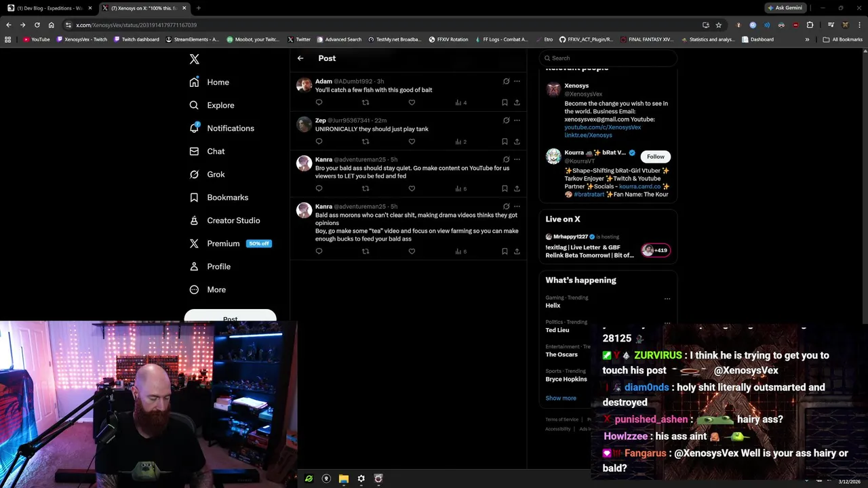Like Kanra's 'Bald ass morons' post
Screen dimensions: 868x488
[412, 251]
